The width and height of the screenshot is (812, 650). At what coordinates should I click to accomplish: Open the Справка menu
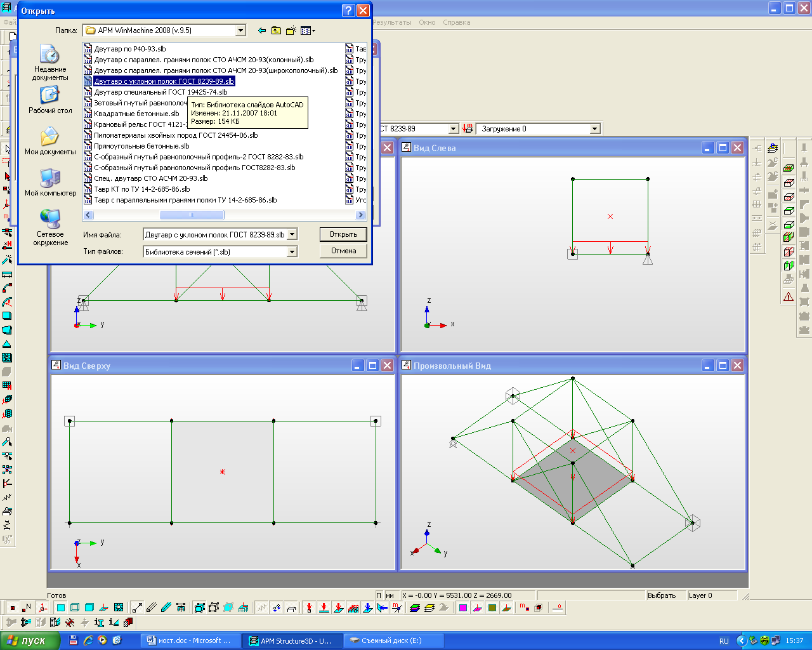(x=456, y=22)
